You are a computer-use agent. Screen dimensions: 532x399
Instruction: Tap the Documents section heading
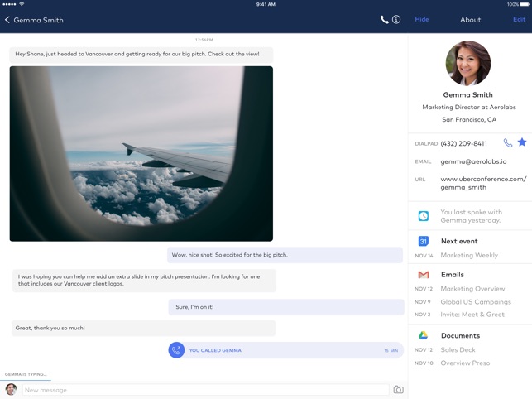point(460,335)
